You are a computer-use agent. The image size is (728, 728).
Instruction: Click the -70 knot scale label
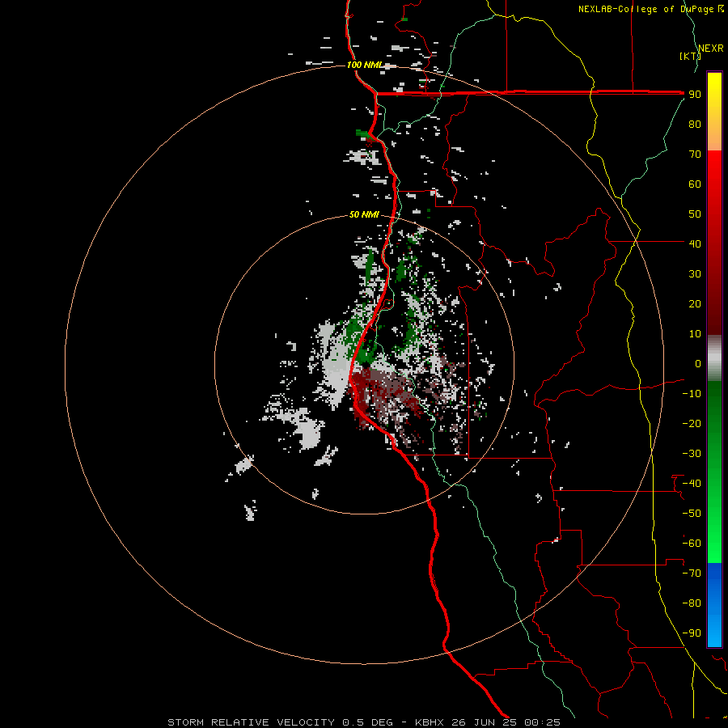(x=692, y=574)
